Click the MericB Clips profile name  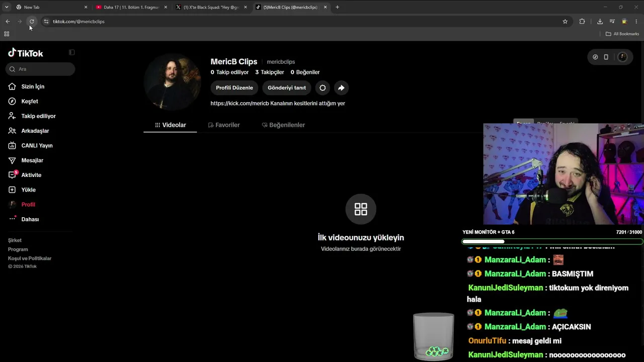coord(234,61)
